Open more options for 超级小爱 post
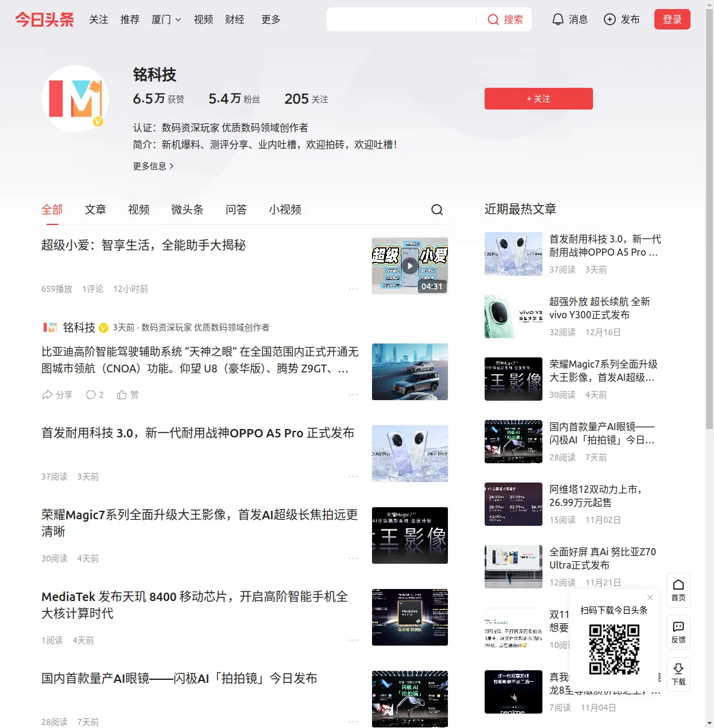Image resolution: width=714 pixels, height=728 pixels. click(353, 289)
